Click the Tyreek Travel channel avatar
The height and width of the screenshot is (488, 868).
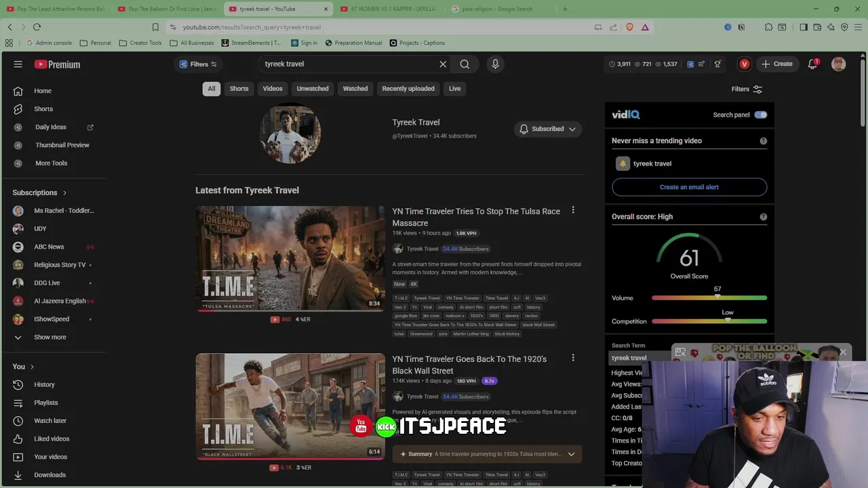point(290,133)
